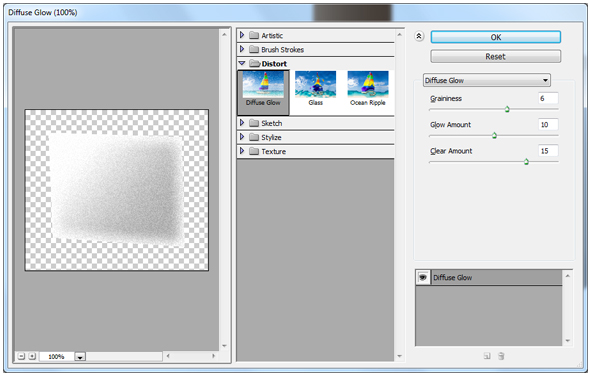Expand the Texture filter folder

pyautogui.click(x=242, y=151)
